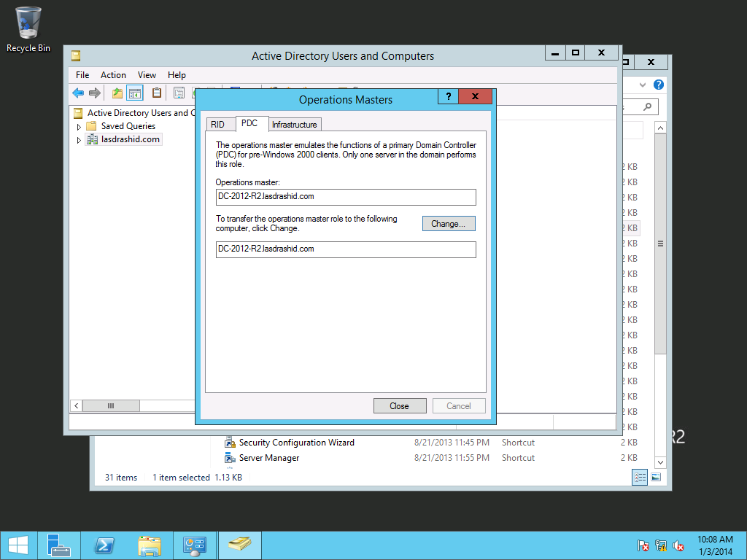747x560 pixels.
Task: Expand the Explorer ribbon chevron
Action: (x=643, y=85)
